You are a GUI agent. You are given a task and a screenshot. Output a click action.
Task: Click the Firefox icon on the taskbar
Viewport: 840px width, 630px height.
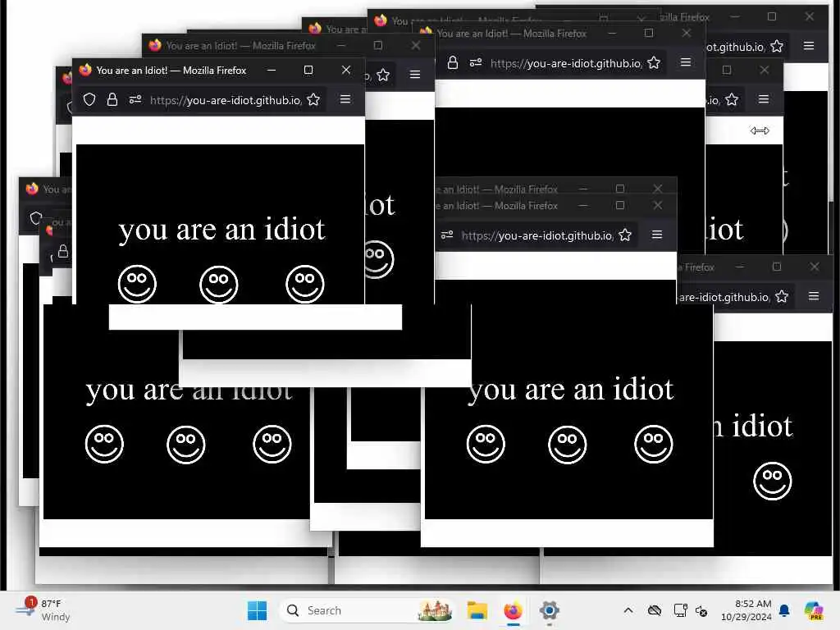pos(513,610)
